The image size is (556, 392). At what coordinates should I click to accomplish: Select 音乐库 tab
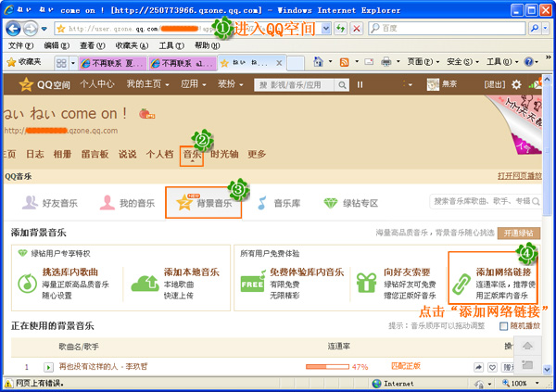click(279, 203)
